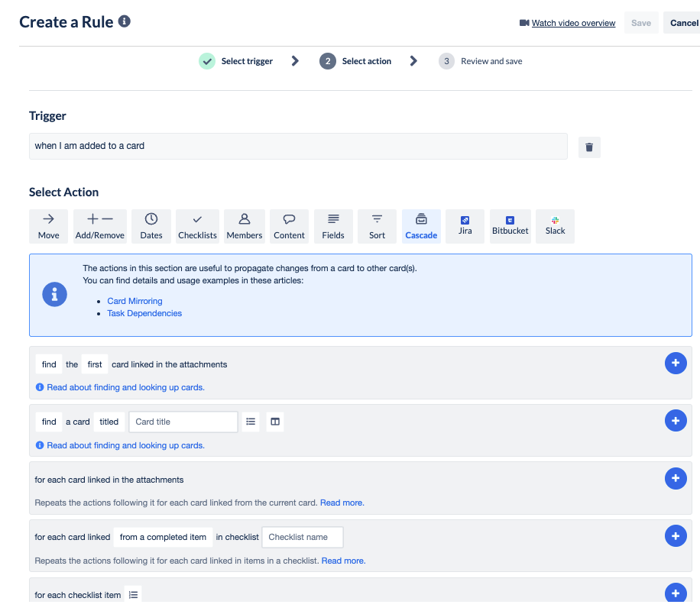Go to the Select trigger step
The image size is (700, 611).
[x=247, y=61]
